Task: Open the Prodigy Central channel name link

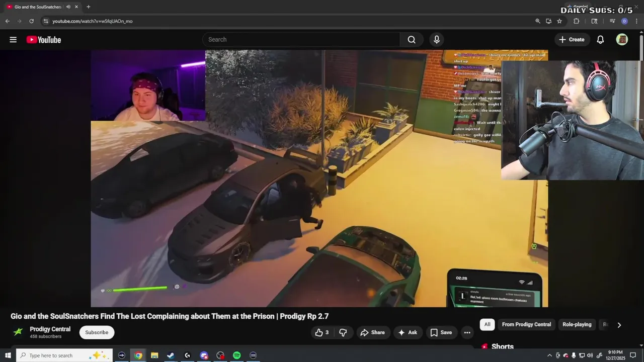Action: pos(50,329)
